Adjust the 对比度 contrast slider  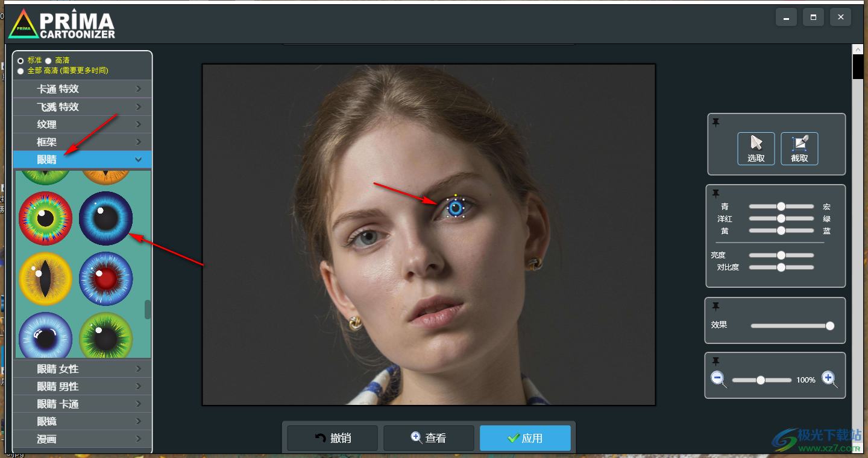click(x=781, y=267)
